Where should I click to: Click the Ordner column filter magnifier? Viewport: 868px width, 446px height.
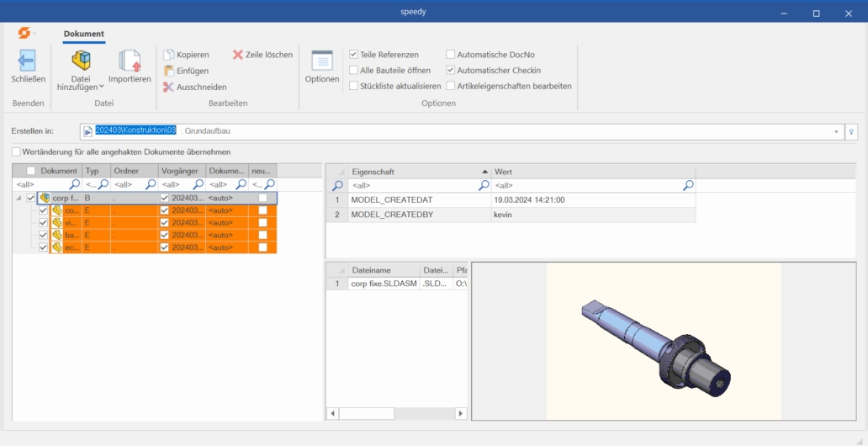(x=151, y=184)
